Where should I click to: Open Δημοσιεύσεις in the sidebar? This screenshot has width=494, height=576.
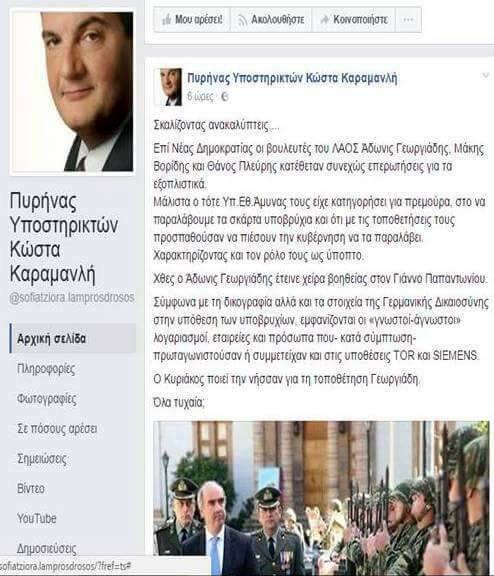[x=47, y=548]
